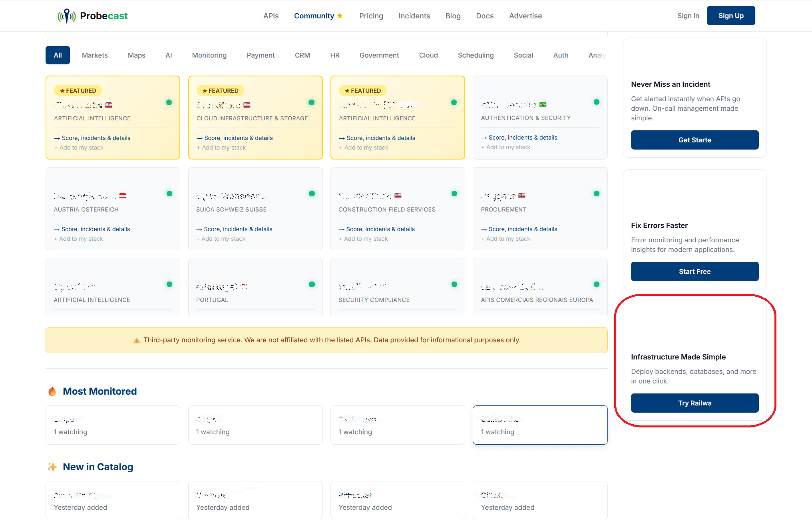This screenshot has height=527, width=812.
Task: Click the fire icon beside Most Monitored
Action: click(x=52, y=391)
